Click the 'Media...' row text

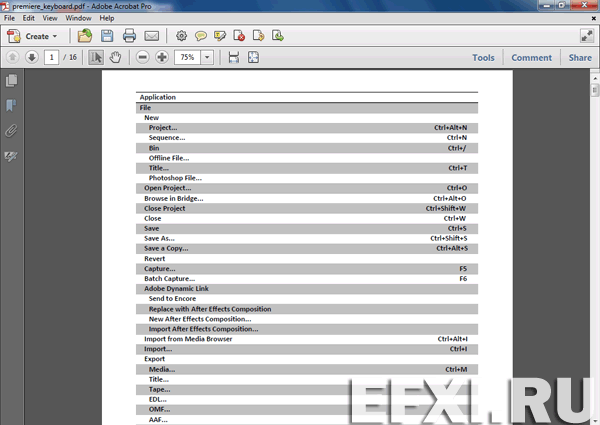pyautogui.click(x=162, y=370)
